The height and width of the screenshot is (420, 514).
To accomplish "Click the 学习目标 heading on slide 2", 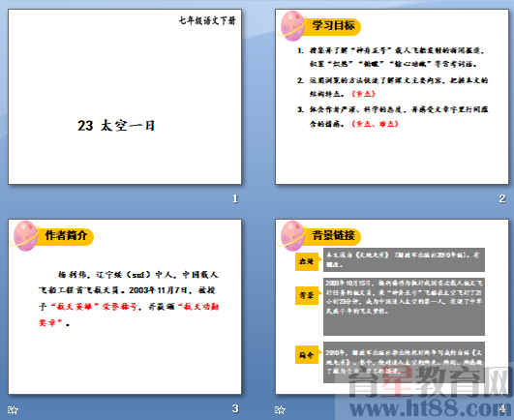I will [333, 25].
